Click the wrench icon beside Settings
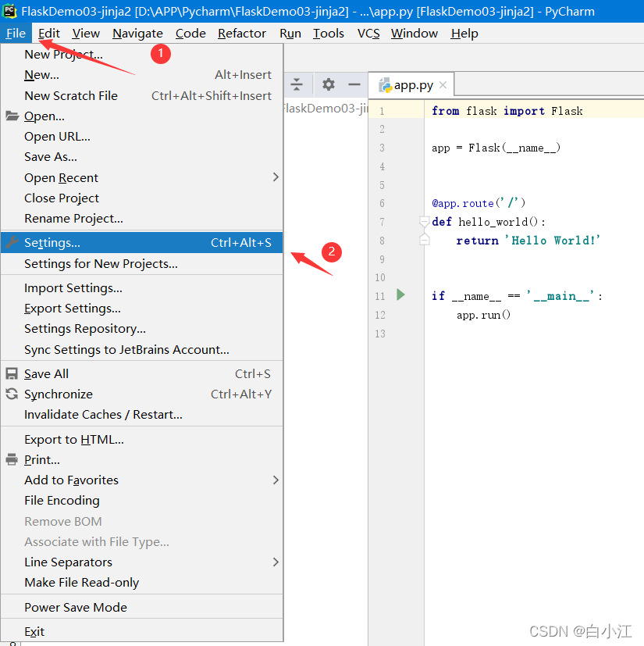The height and width of the screenshot is (646, 644). tap(12, 243)
